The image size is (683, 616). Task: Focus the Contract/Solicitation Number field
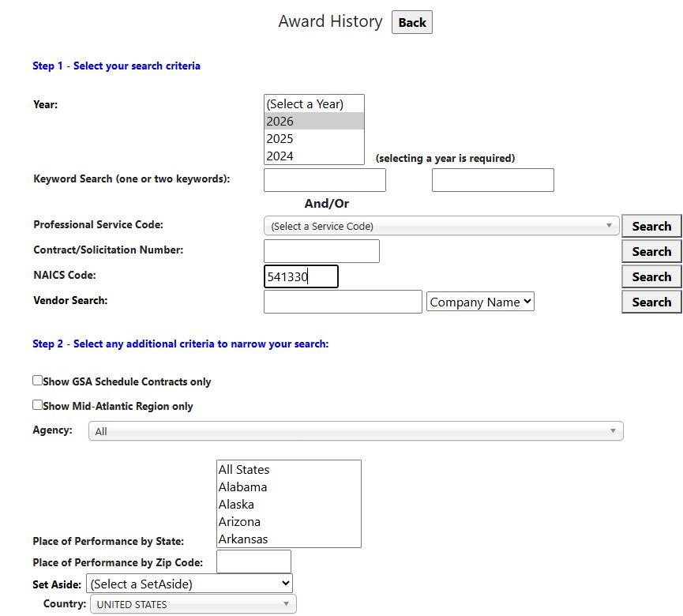(321, 251)
